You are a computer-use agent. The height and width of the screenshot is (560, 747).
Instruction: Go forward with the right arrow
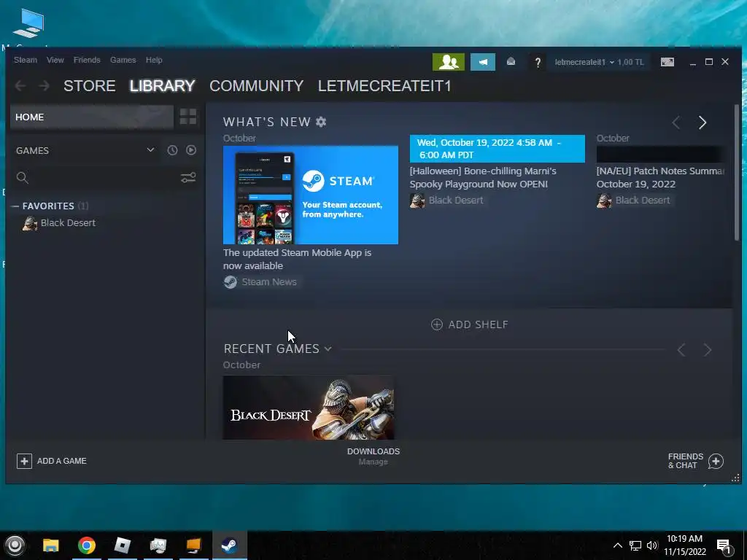pyautogui.click(x=44, y=86)
